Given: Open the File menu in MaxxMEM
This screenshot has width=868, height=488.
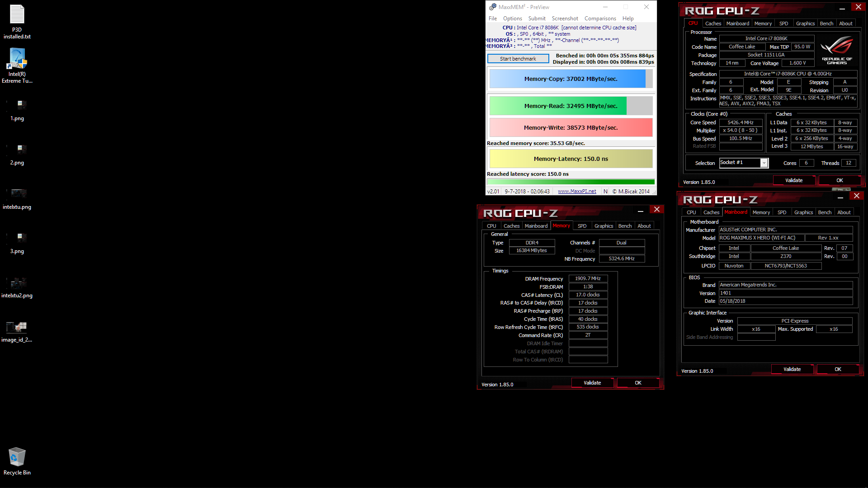Looking at the screenshot, I should [x=493, y=19].
